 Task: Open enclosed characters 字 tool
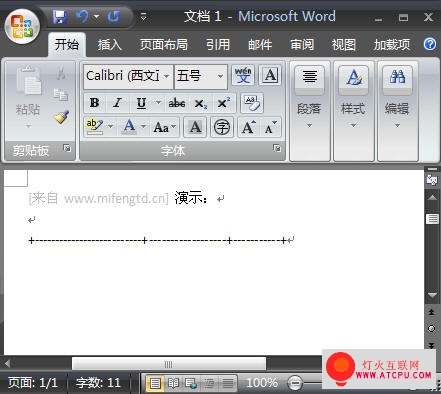tap(222, 127)
